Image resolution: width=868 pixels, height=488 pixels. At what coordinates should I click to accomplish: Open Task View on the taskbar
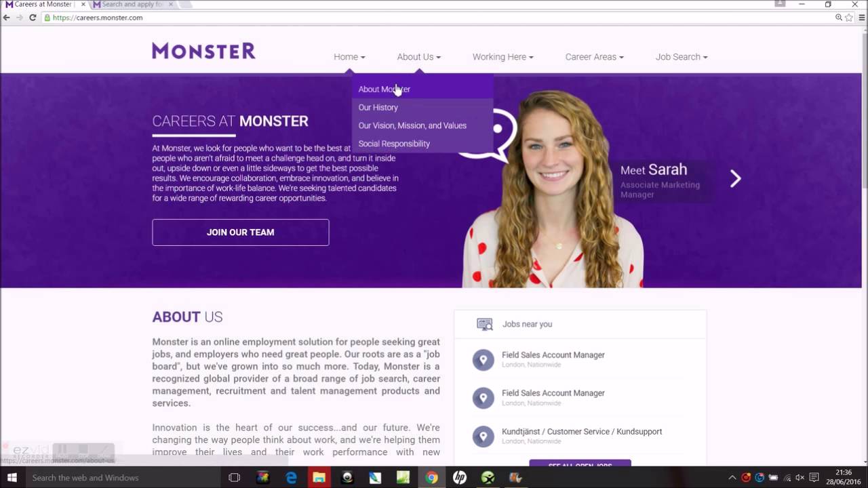[234, 478]
